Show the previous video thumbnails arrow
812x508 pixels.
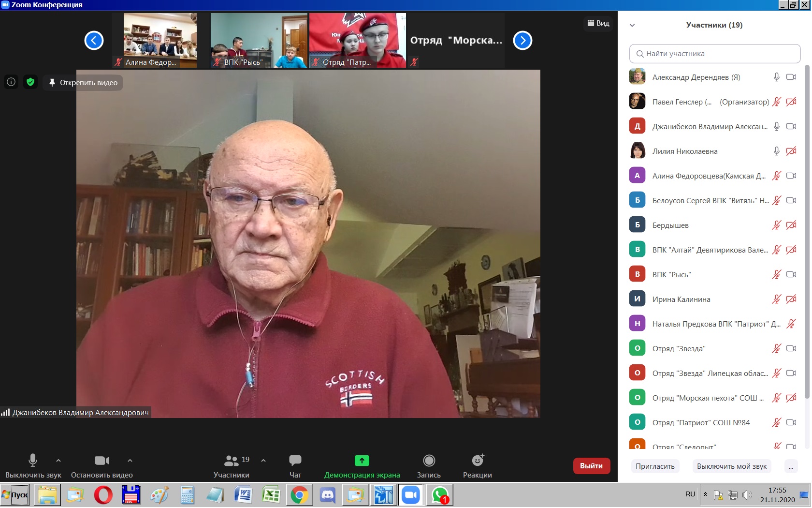click(x=94, y=40)
